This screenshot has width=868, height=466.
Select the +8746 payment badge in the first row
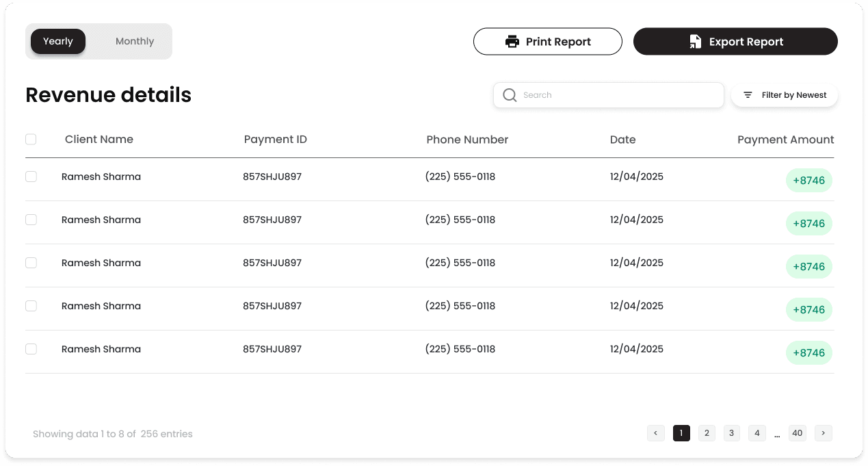(808, 181)
